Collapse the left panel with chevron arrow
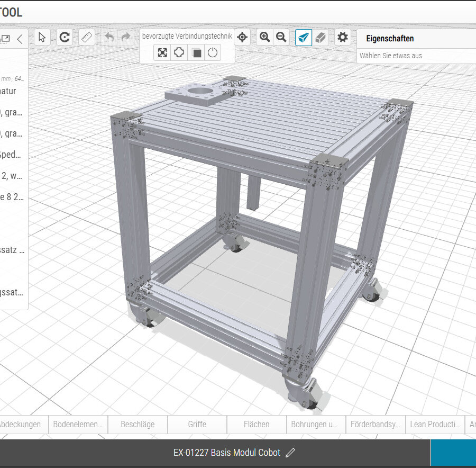The height and width of the screenshot is (468, 476). (x=20, y=39)
